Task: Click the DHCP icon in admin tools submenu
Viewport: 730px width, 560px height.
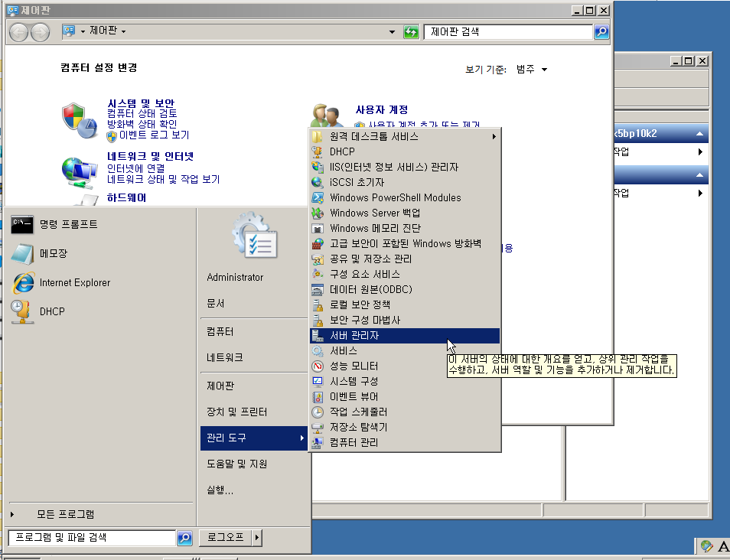Action: [x=318, y=151]
